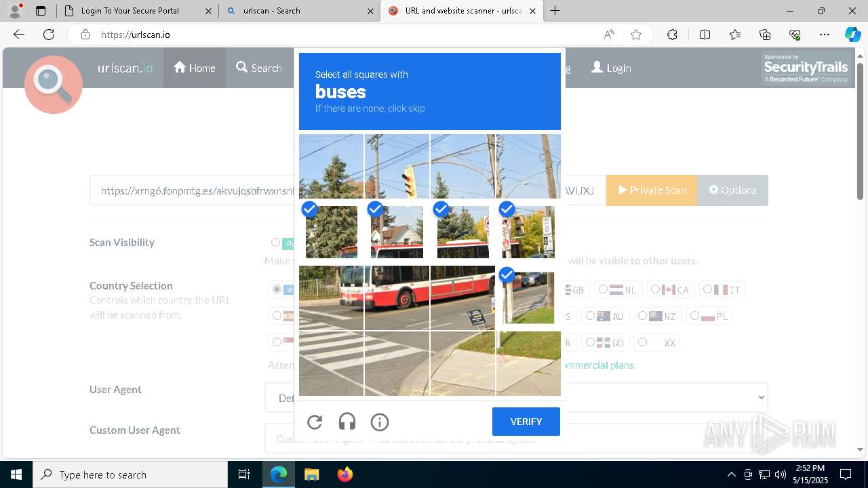Deselect the checked tile with street signs
Image resolution: width=868 pixels, height=488 pixels.
528,232
